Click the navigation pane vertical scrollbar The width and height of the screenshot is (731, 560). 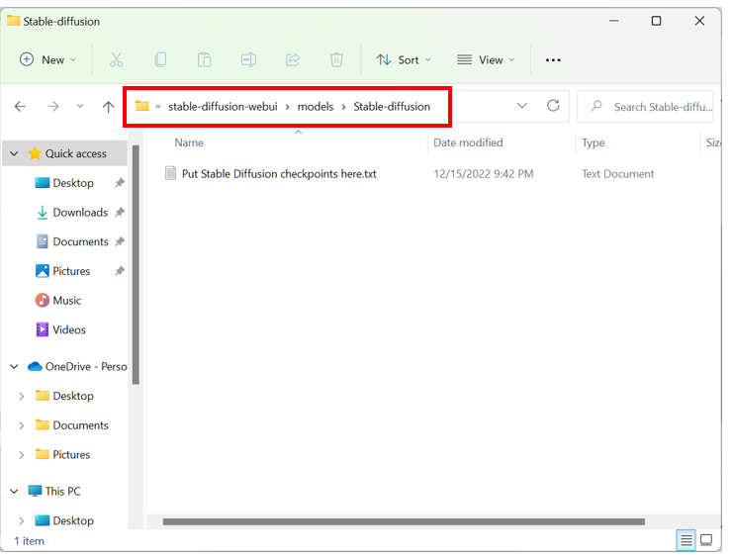(136, 265)
